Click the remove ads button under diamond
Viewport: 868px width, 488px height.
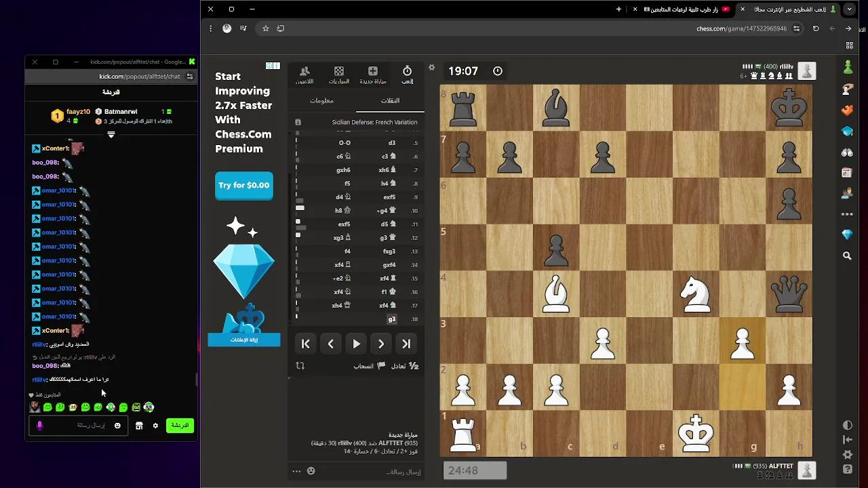[244, 340]
